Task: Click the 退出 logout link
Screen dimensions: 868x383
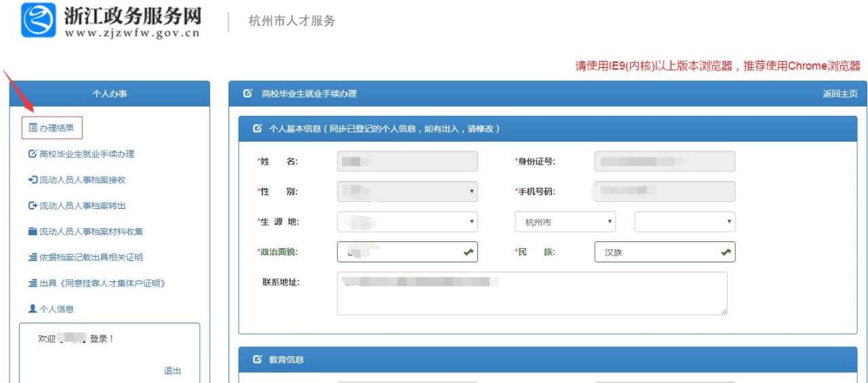Action: [x=172, y=371]
